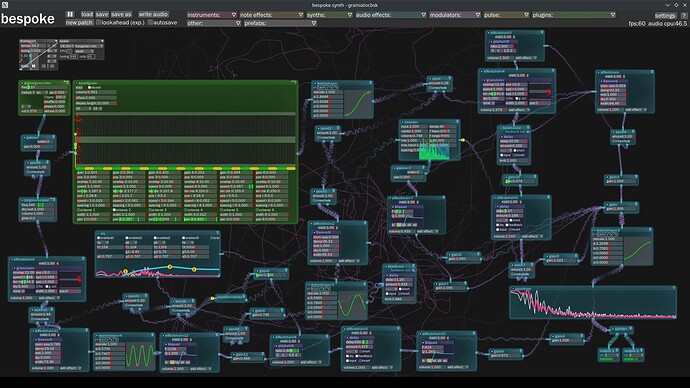Adjust the seaofgrain display length slider
Screen dimensions: 690x388
(x=96, y=103)
